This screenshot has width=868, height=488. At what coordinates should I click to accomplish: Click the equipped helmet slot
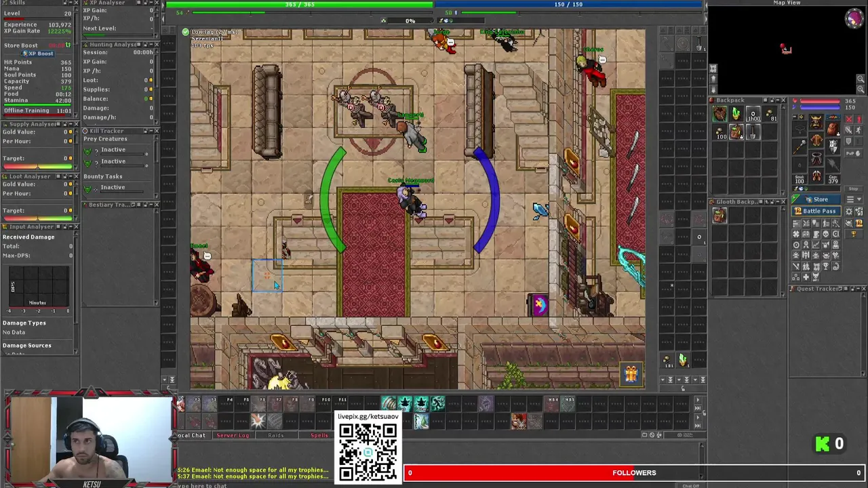pyautogui.click(x=816, y=121)
